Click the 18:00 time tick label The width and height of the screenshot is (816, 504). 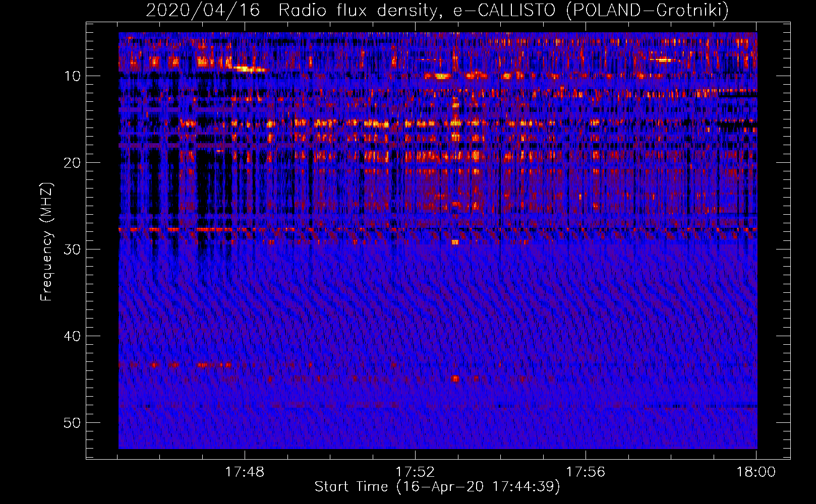click(x=756, y=472)
